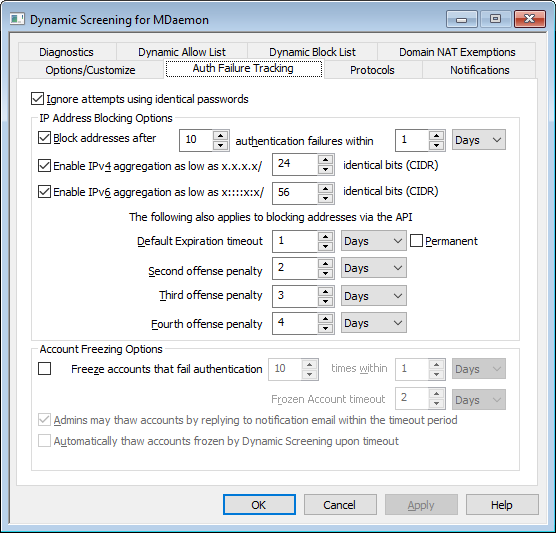Toggle Ignore attempts using identical passwords
The height and width of the screenshot is (533, 556).
(x=37, y=99)
